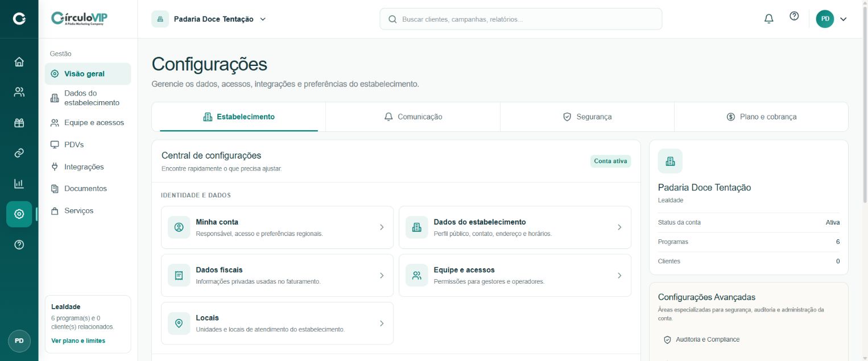Switch to the Plano e cobrança tab

click(x=761, y=117)
